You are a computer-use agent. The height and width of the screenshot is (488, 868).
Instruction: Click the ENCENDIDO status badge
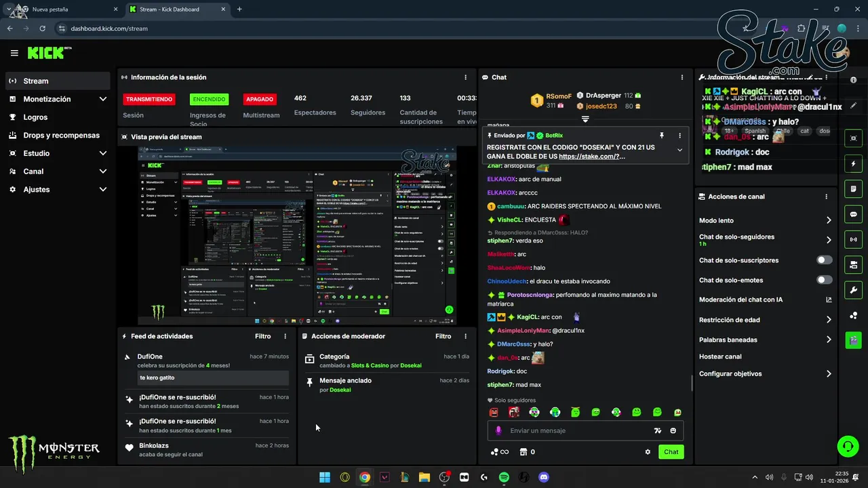click(209, 99)
